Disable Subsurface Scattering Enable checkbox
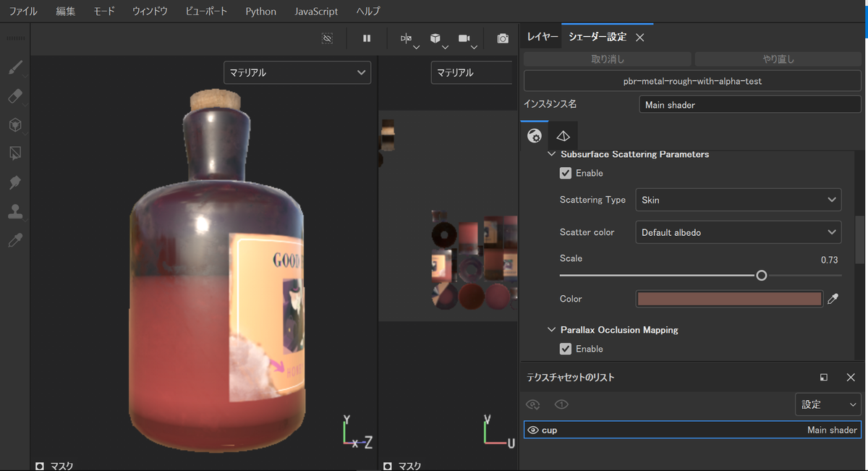The image size is (868, 471). tap(566, 174)
